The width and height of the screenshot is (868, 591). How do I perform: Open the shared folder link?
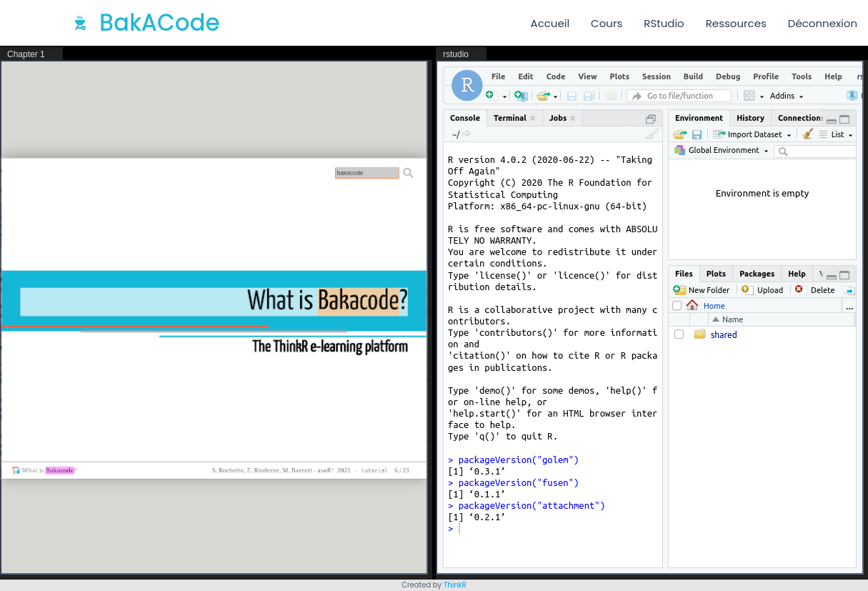[724, 334]
